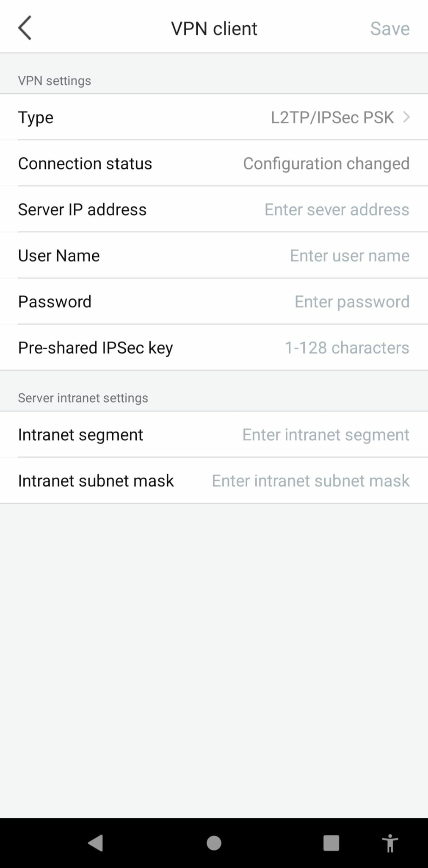Open the VPN Type dropdown showing L2TP/IPSec PSK

333,117
